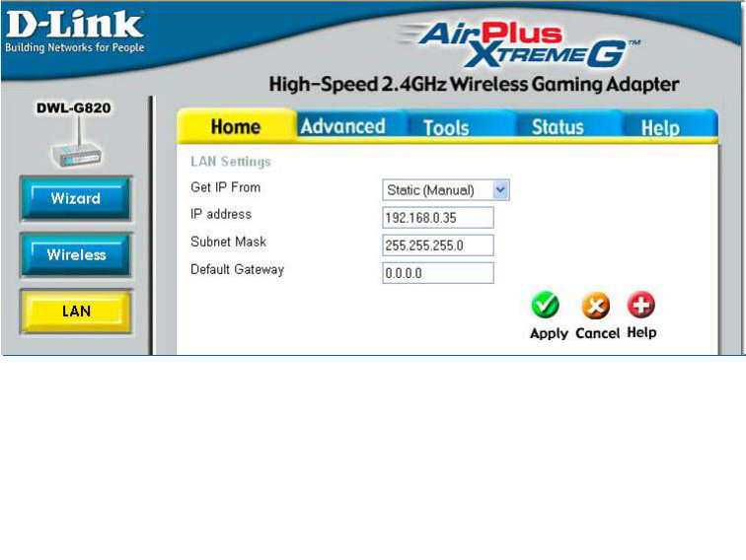Select the yellow LAN sidebar button
The width and height of the screenshot is (746, 560).
(76, 312)
